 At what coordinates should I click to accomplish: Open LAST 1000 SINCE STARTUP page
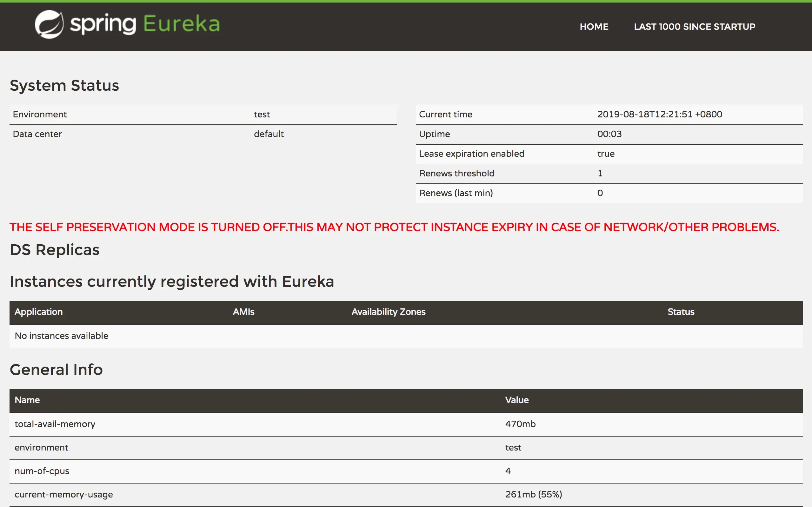click(x=694, y=27)
